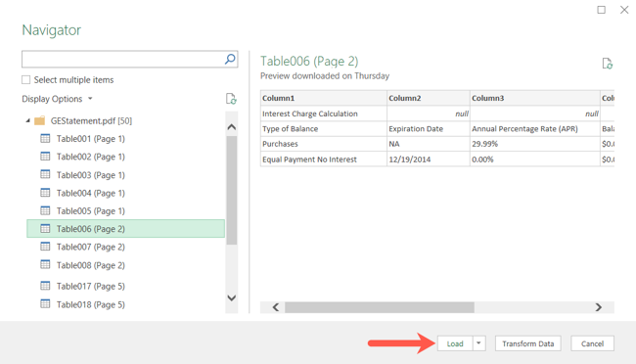Click the preview scroll left arrow
The image size is (636, 364).
pos(276,307)
